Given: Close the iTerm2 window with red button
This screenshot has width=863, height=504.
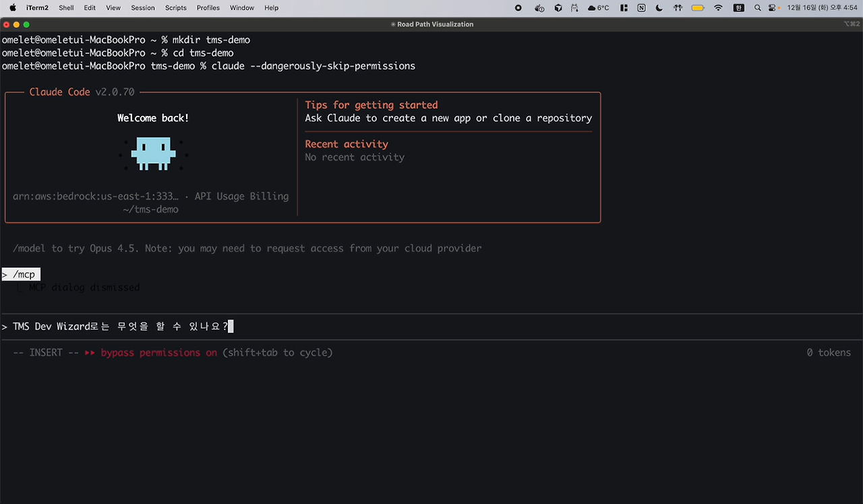Looking at the screenshot, I should pyautogui.click(x=7, y=24).
